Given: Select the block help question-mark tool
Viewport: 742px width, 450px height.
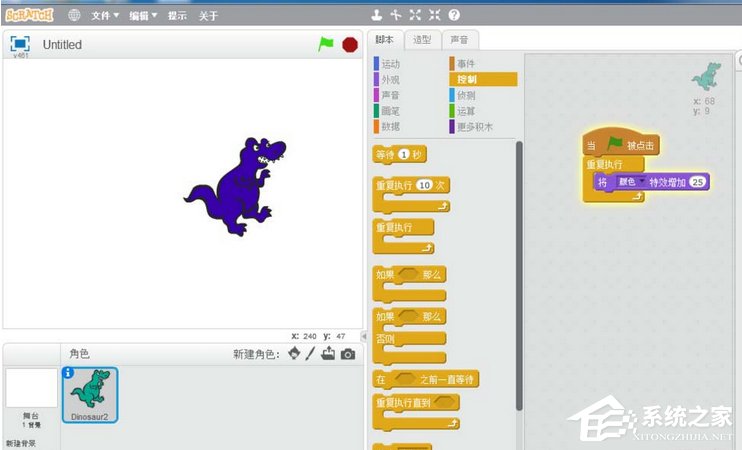Looking at the screenshot, I should tap(454, 15).
